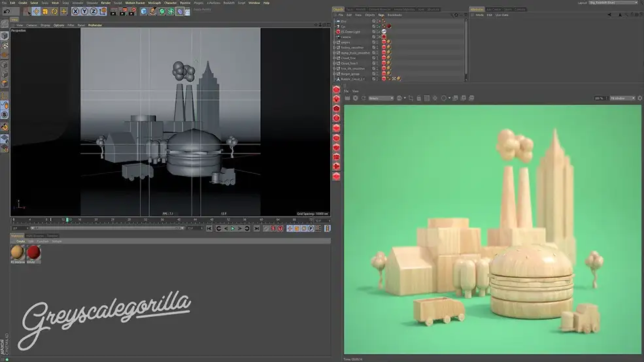The width and height of the screenshot is (644, 362).
Task: Click the Redshift tag on empire object
Action: coord(384,42)
